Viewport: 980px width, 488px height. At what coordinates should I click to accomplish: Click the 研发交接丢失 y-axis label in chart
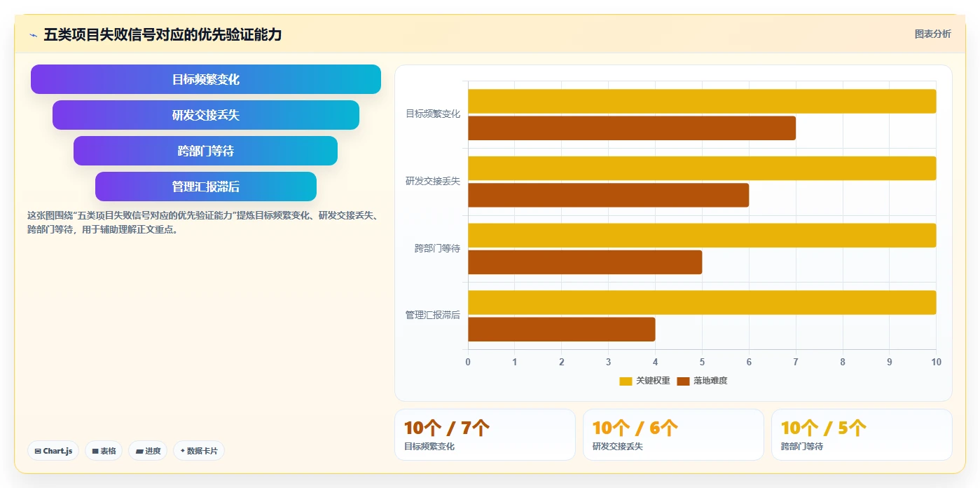433,181
